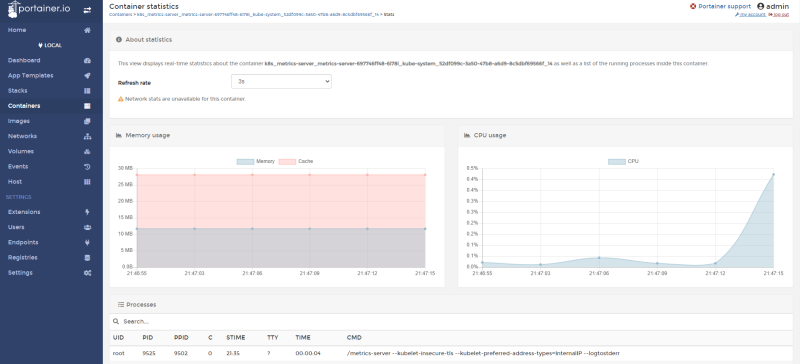Click the Processes list icon
This screenshot has width=800, height=364.
[x=121, y=305]
